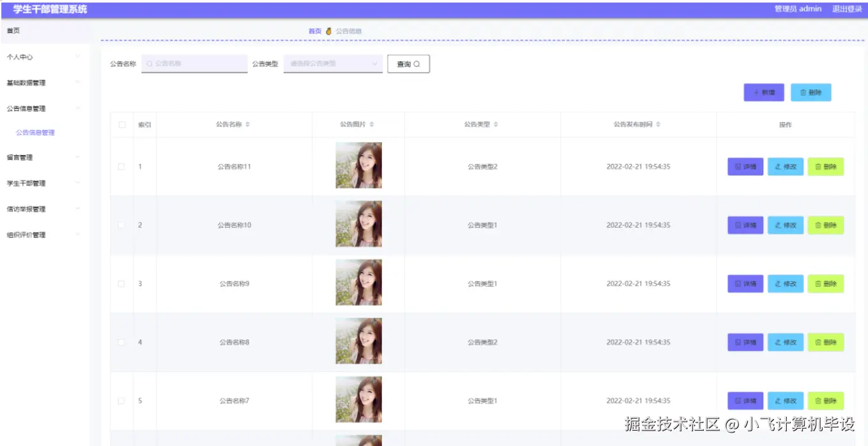
Task: Check the box for row 公告名称10
Action: (121, 225)
